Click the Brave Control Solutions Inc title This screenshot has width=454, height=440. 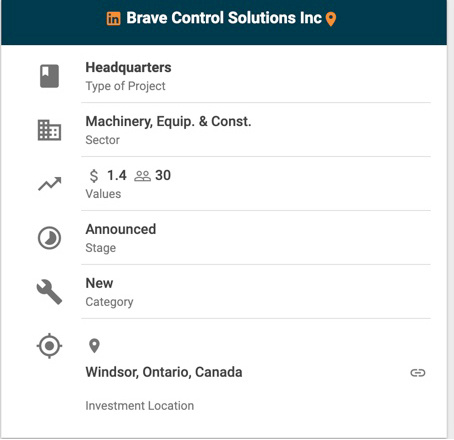(224, 18)
